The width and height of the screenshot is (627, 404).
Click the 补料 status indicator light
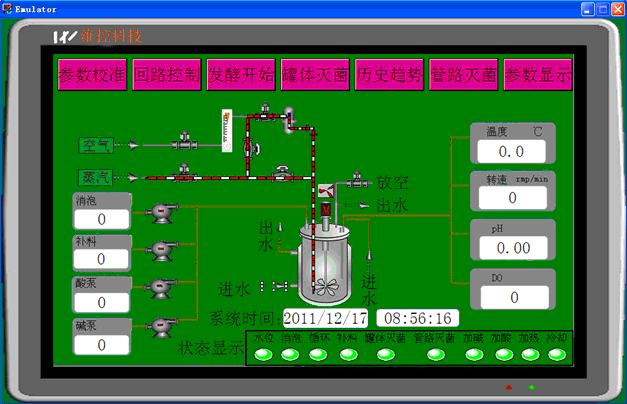(349, 354)
